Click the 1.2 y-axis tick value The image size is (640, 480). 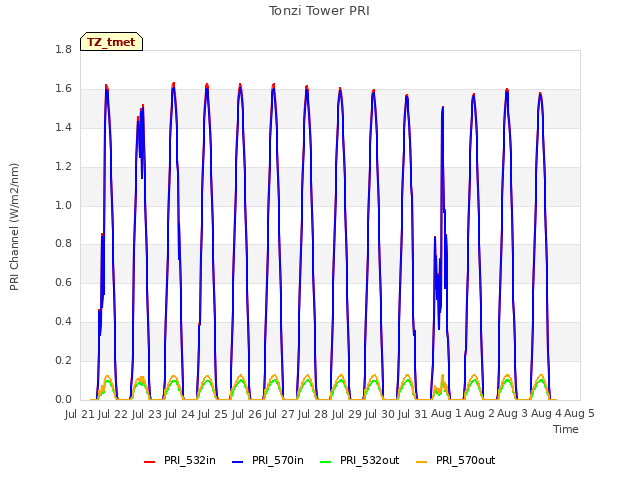63,167
